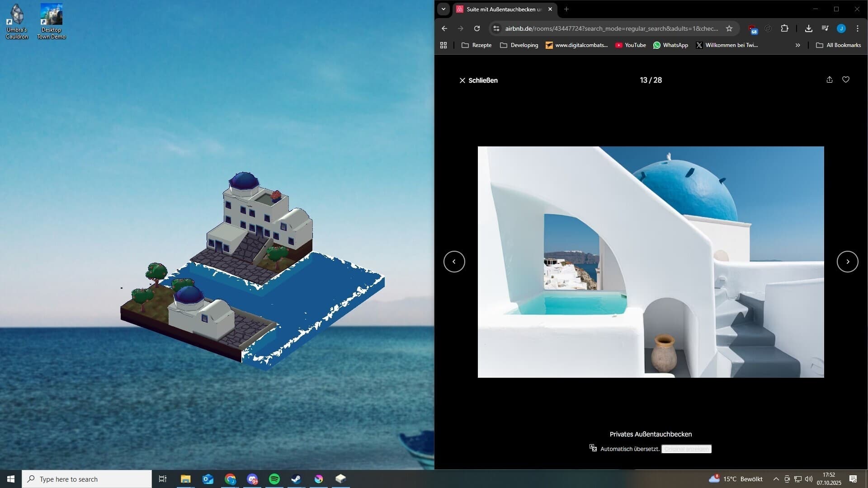Open Chrome's three-dot menu
Screen dimensions: 868x488
(x=857, y=28)
